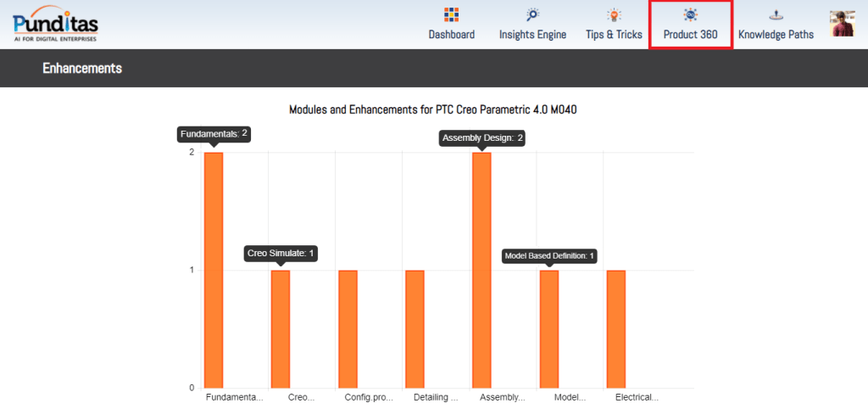
Task: Click the Dashboard grid icon
Action: pos(451,14)
